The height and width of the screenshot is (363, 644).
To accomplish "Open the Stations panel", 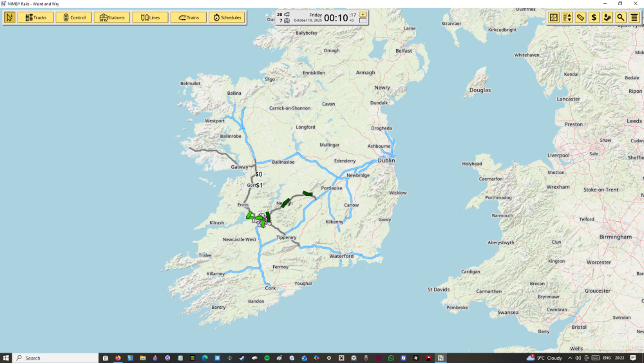I will click(x=111, y=17).
